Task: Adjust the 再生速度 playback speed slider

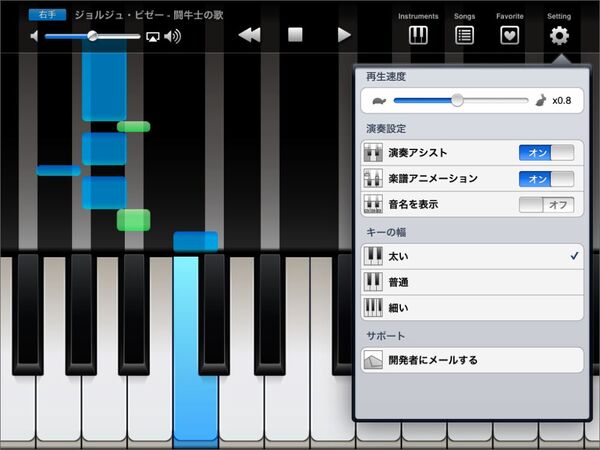Action: (x=457, y=101)
